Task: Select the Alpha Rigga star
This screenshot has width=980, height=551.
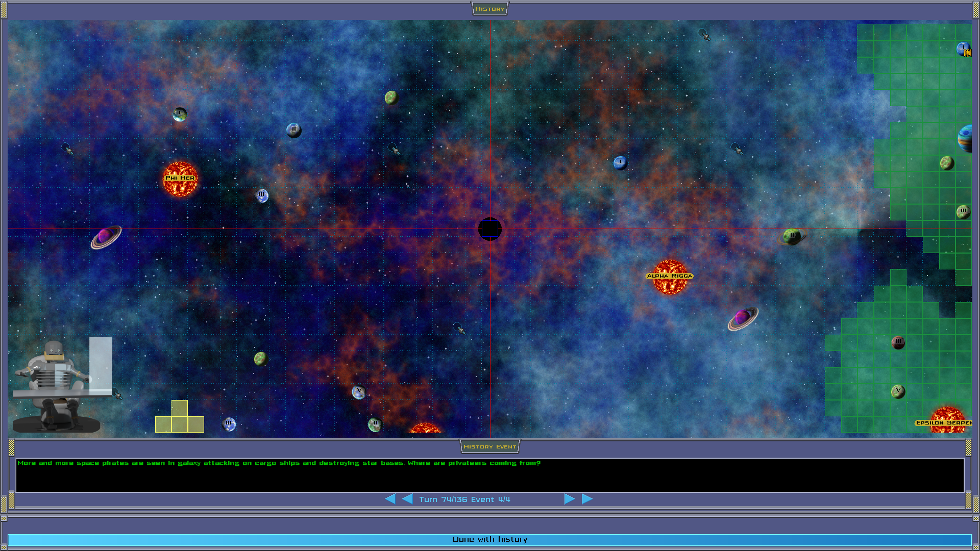Action: [x=670, y=277]
